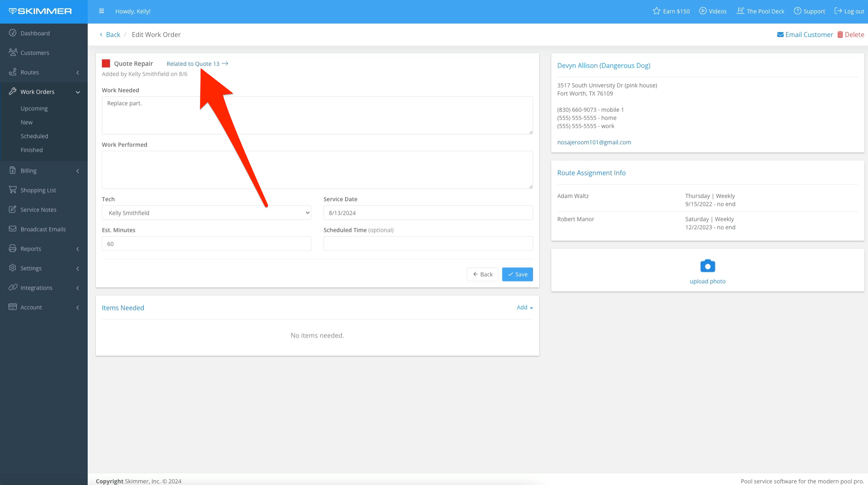Select Finished under Work Orders
Image resolution: width=868 pixels, height=485 pixels.
pyautogui.click(x=32, y=150)
